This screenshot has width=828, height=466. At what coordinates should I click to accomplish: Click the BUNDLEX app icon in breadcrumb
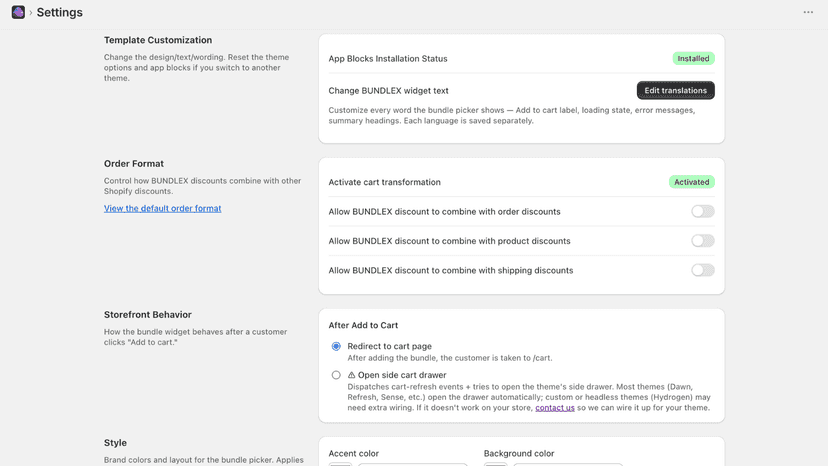click(18, 12)
